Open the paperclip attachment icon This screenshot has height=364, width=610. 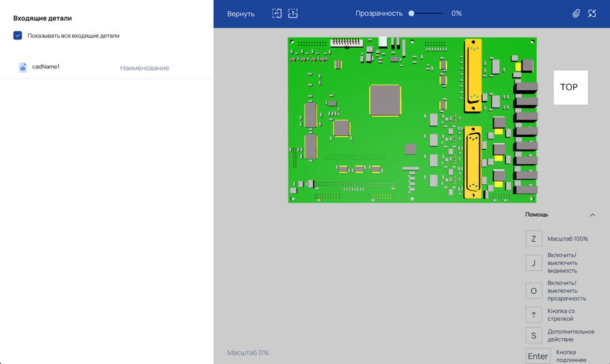pos(576,14)
